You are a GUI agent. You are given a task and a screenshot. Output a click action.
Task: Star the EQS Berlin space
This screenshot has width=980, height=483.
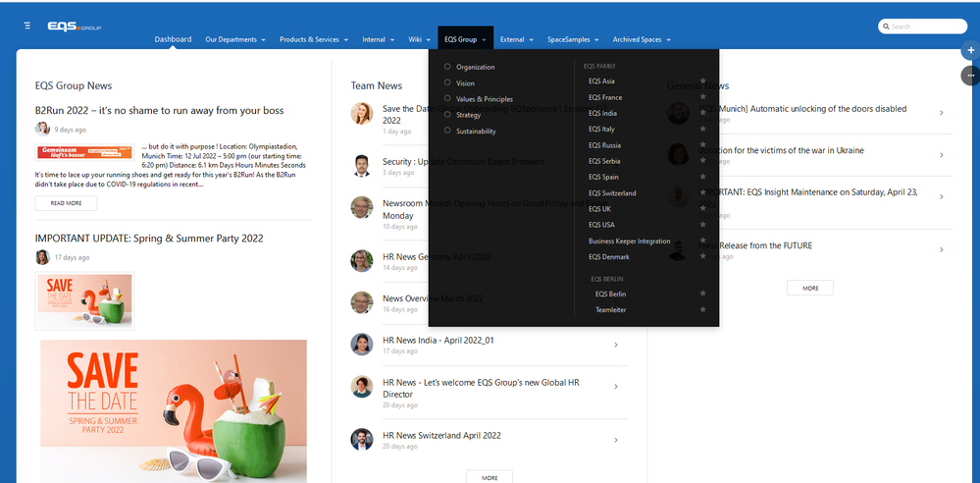(x=703, y=294)
